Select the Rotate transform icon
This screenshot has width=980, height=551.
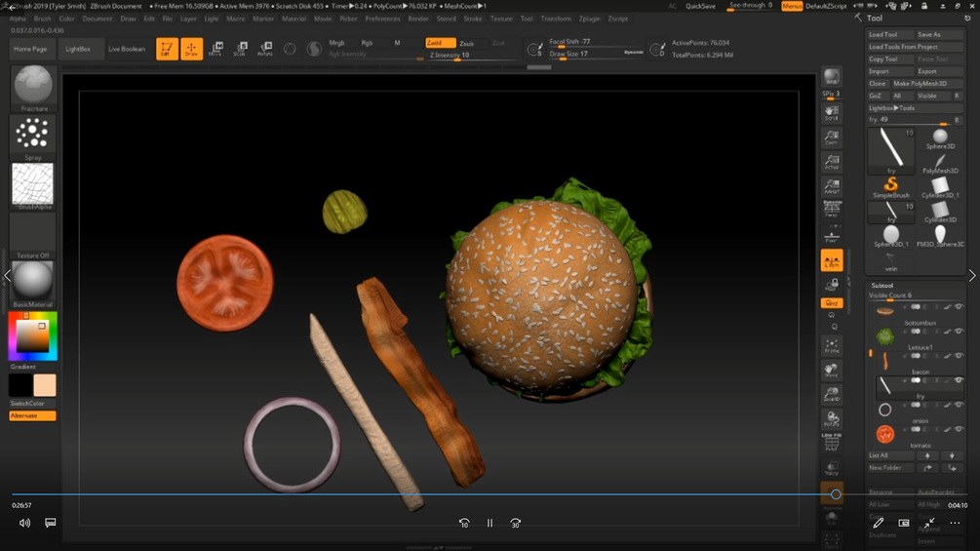tap(265, 49)
